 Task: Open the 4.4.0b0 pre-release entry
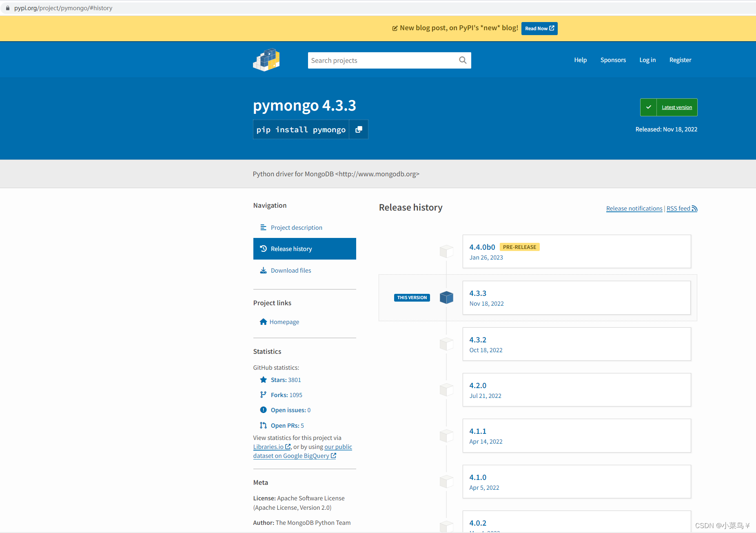point(482,247)
